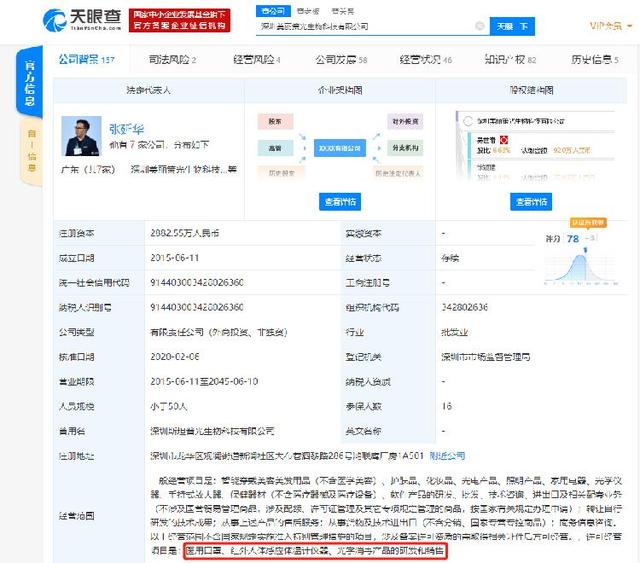Viewport: 640px width, 563px height.
Task: Switch to the 历史信息 tab
Action: [595, 60]
